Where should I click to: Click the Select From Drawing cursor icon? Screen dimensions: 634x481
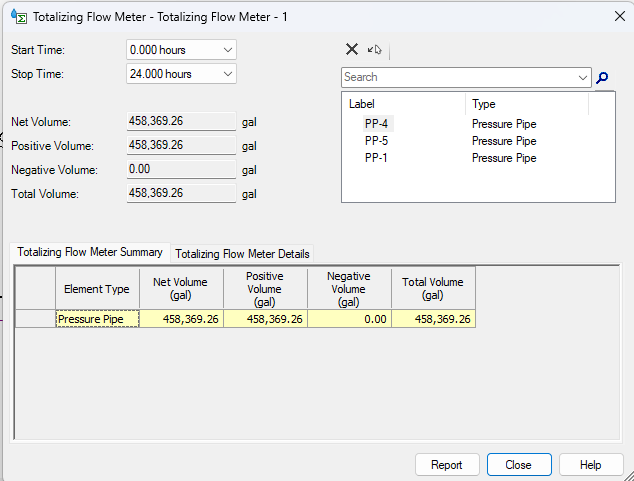tap(375, 49)
